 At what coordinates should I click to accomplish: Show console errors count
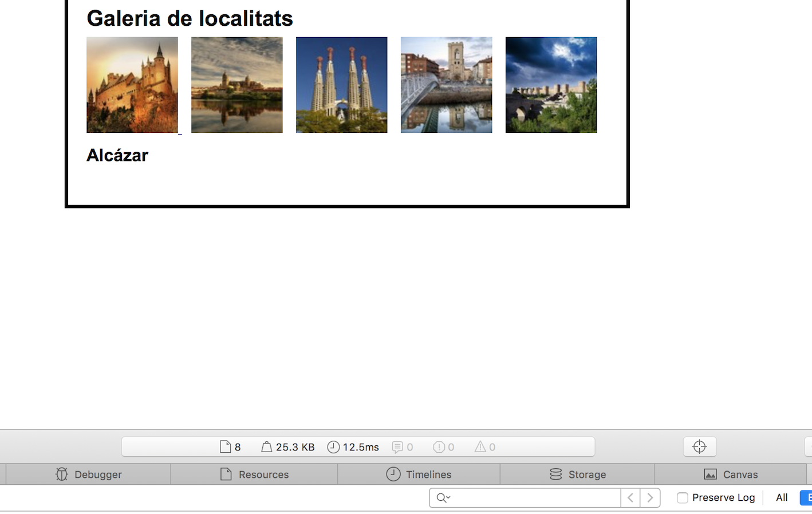pyautogui.click(x=444, y=447)
